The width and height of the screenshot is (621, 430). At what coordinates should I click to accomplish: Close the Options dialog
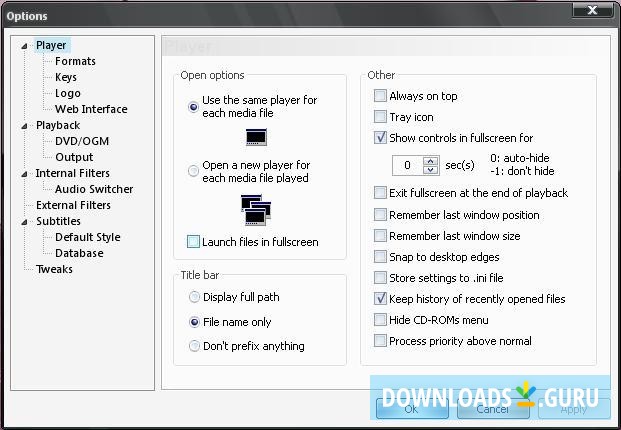[x=592, y=10]
